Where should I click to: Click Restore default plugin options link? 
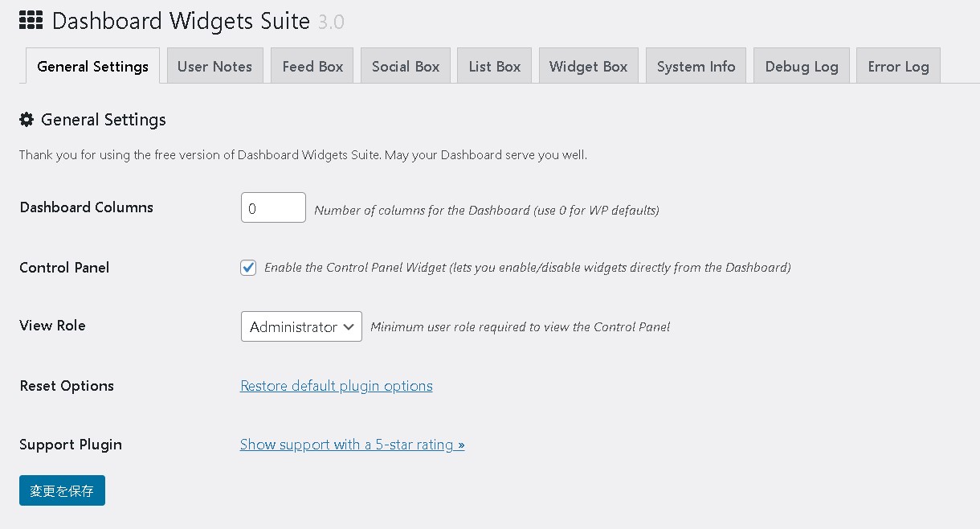[336, 386]
